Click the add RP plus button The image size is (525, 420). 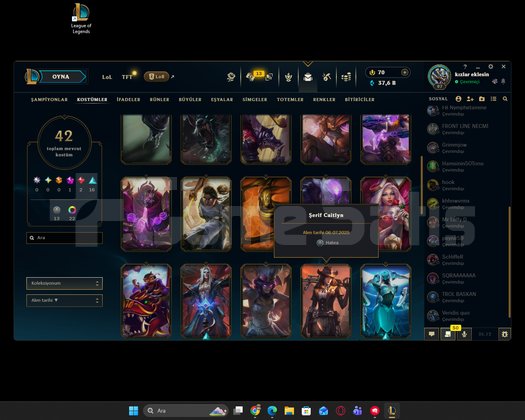(404, 72)
